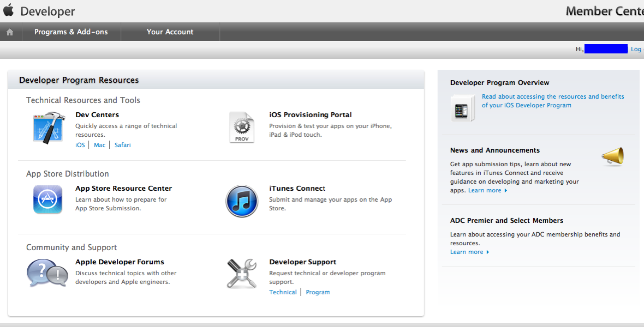This screenshot has width=644, height=327.
Task: Click the Technical support link
Action: point(283,292)
